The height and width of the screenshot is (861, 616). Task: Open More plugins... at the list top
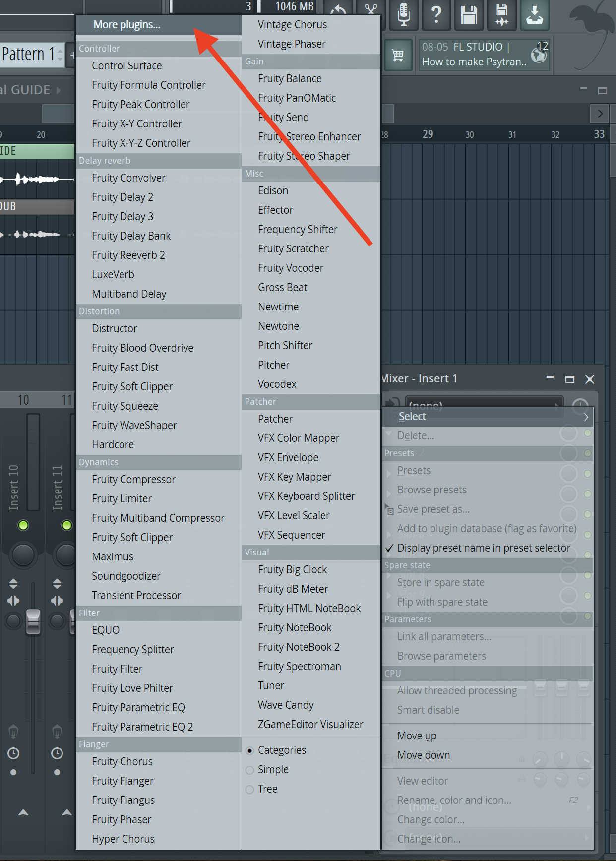127,25
